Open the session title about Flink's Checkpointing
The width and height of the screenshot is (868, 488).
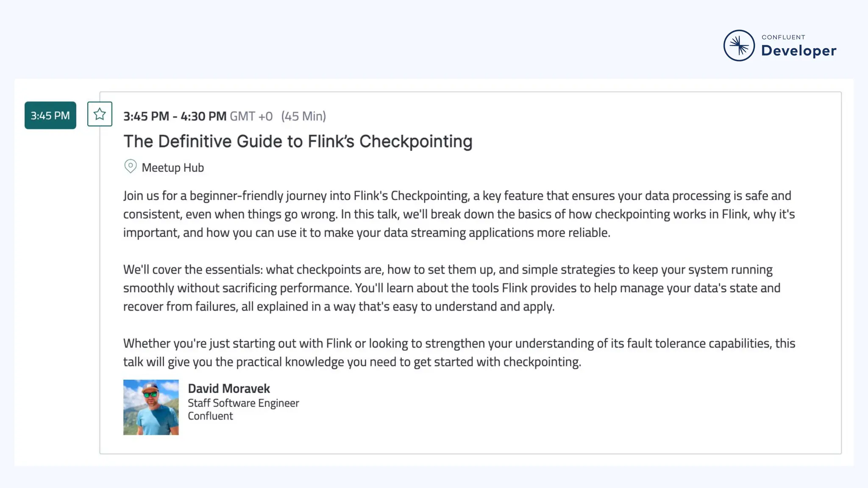point(298,141)
